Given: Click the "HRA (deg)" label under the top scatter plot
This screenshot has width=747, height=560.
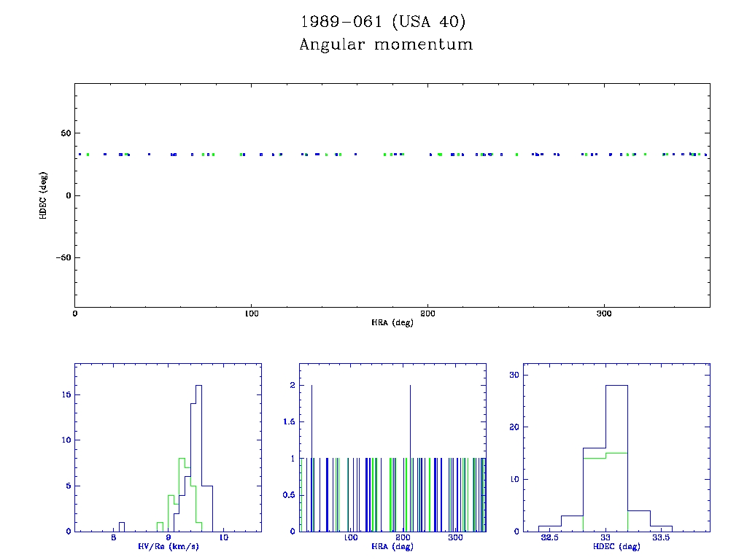Looking at the screenshot, I should (x=392, y=322).
